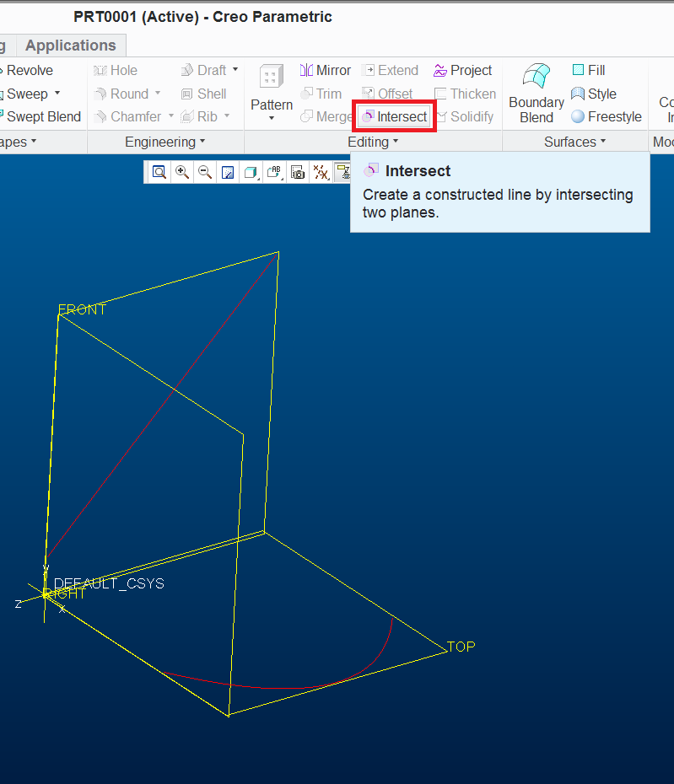Select the TOP datum plane label
The height and width of the screenshot is (784, 674).
(x=461, y=647)
